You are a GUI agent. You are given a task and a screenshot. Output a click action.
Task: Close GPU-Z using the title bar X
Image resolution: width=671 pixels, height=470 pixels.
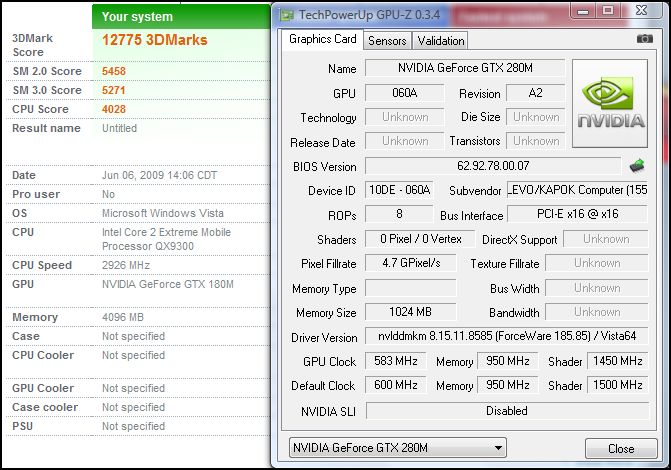(641, 11)
